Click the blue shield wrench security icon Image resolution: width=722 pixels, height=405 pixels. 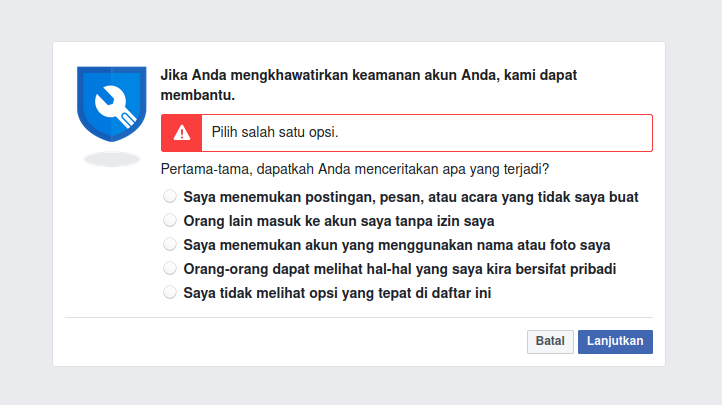tap(111, 103)
